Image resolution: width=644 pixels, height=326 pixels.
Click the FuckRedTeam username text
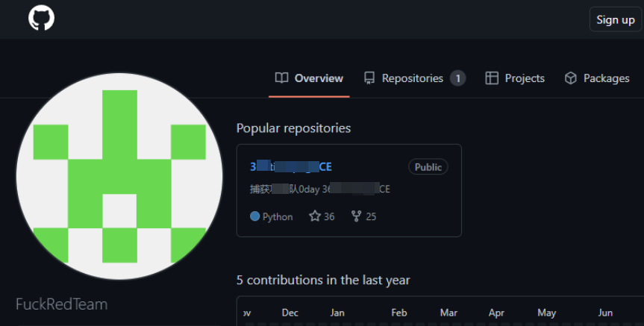click(62, 304)
